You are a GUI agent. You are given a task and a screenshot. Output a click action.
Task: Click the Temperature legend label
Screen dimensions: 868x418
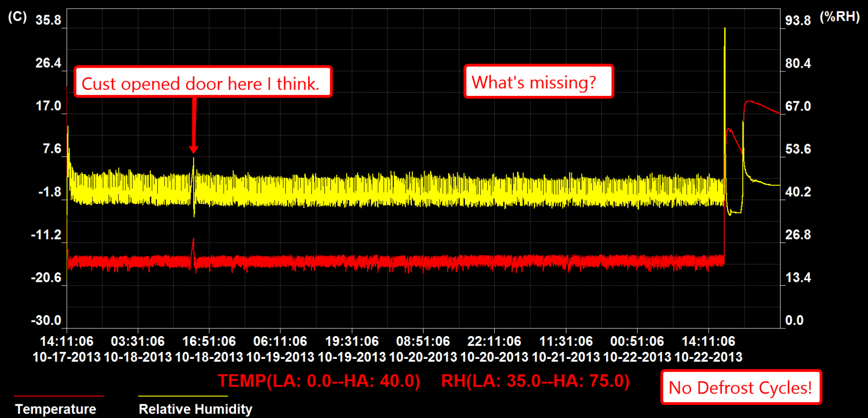click(55, 409)
